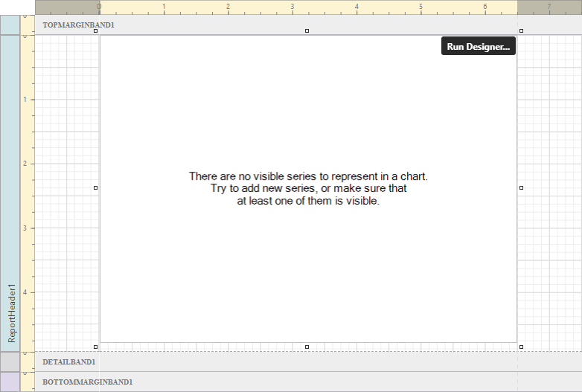This screenshot has width=582, height=392.
Task: Click the chart's top-left resize handle
Action: pos(95,30)
